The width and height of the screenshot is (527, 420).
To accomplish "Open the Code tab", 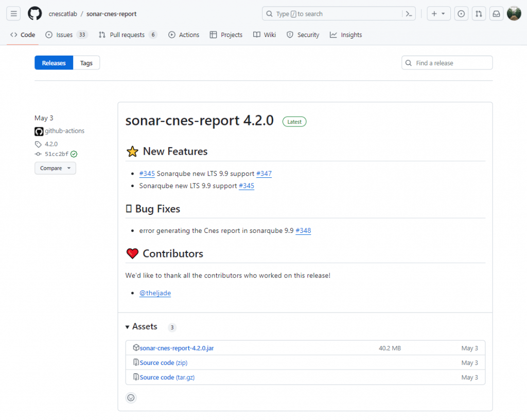I will pos(23,34).
